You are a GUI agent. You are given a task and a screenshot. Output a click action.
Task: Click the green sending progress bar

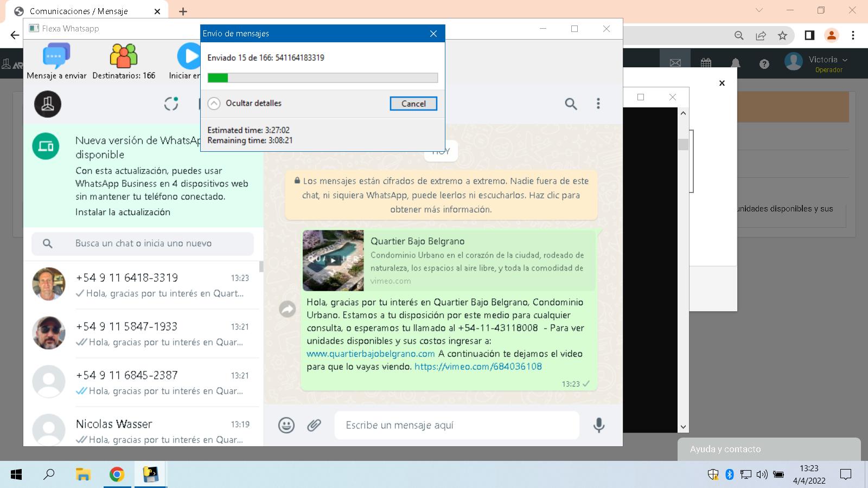pos(322,78)
